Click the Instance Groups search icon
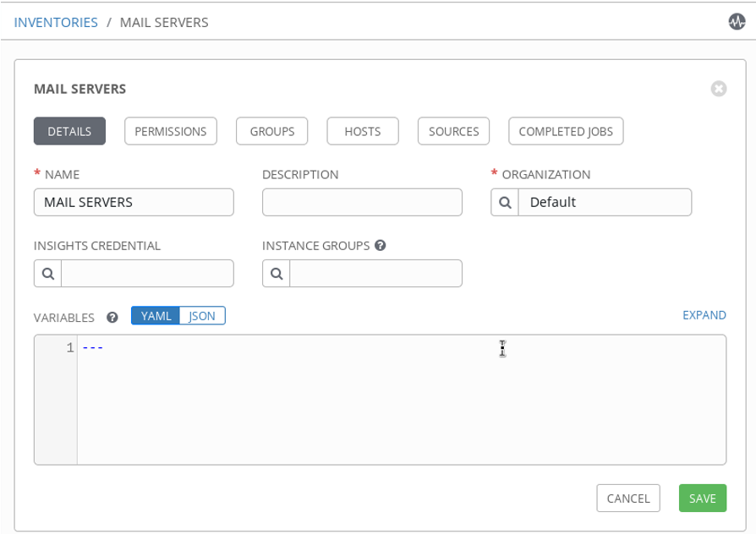 pyautogui.click(x=277, y=274)
